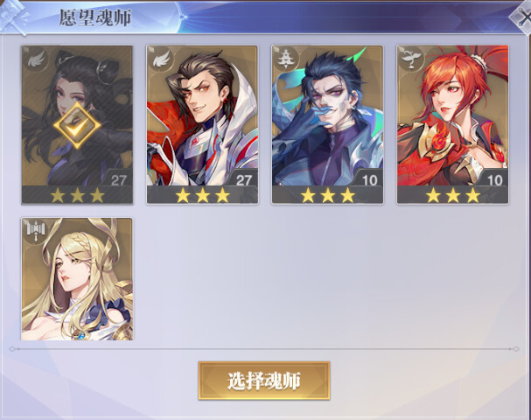Click the hammer icon beside 愿望魂师 title

click(14, 17)
